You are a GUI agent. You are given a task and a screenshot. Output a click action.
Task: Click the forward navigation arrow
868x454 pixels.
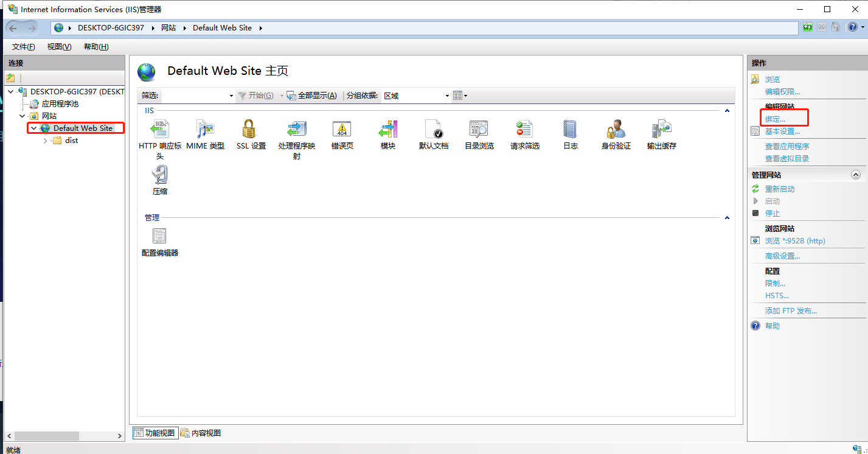point(32,28)
